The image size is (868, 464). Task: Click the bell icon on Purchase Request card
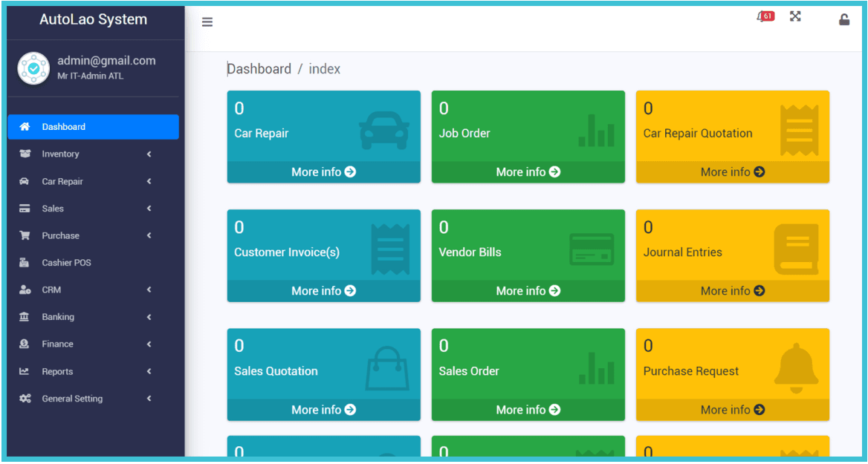tap(796, 366)
